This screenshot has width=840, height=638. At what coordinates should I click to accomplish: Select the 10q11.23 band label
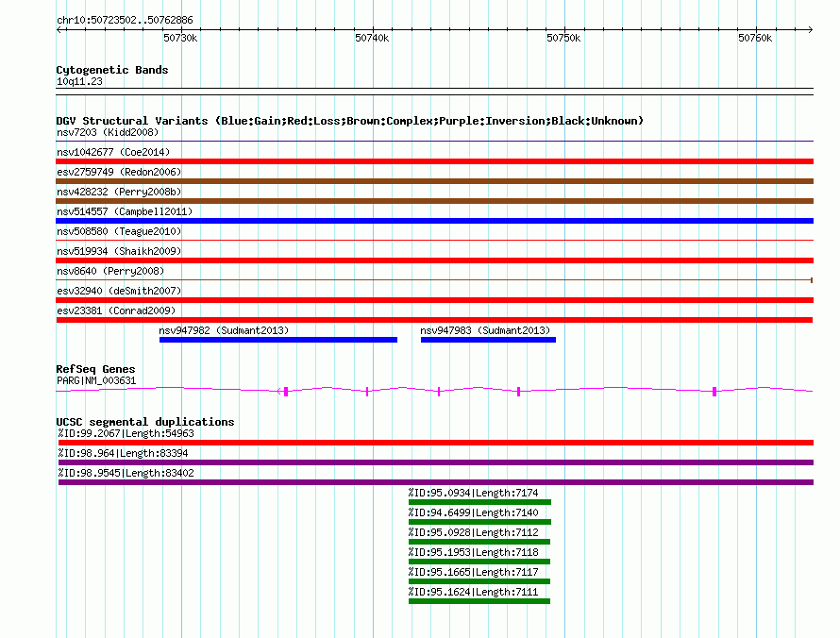pyautogui.click(x=79, y=81)
